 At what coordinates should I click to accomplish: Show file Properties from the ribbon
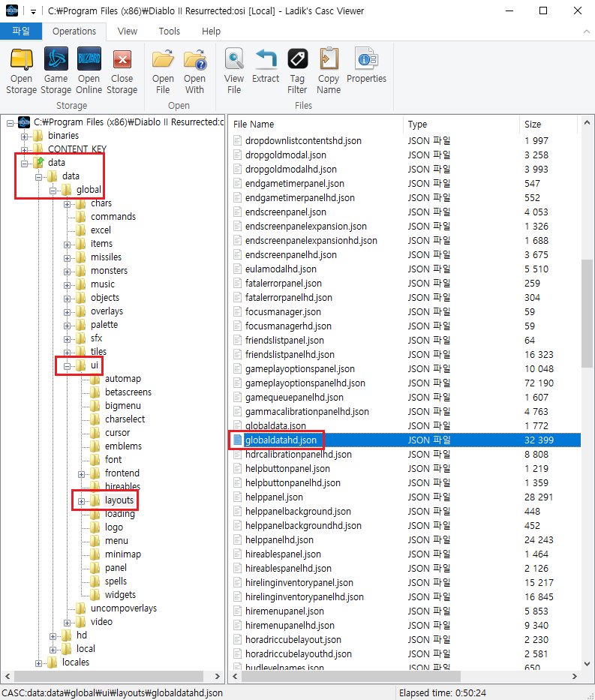(366, 65)
